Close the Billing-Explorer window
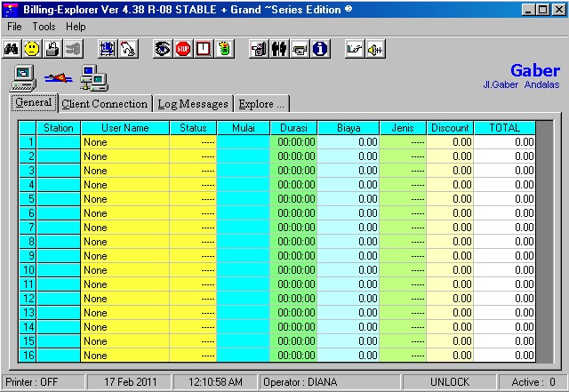This screenshot has height=392, width=569. click(559, 10)
